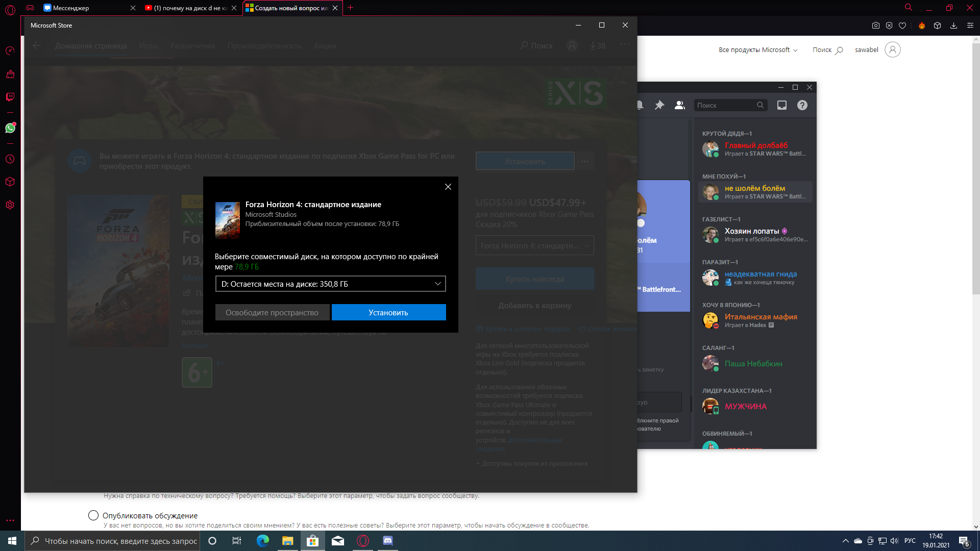Open Opera settings gear sidebar icon
Screen dimensions: 980x551
point(10,205)
